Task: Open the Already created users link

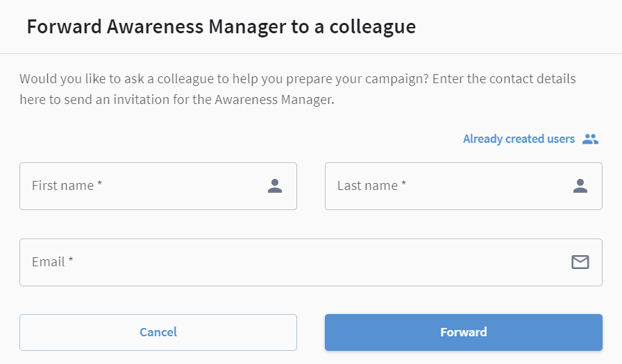Action: 519,139
